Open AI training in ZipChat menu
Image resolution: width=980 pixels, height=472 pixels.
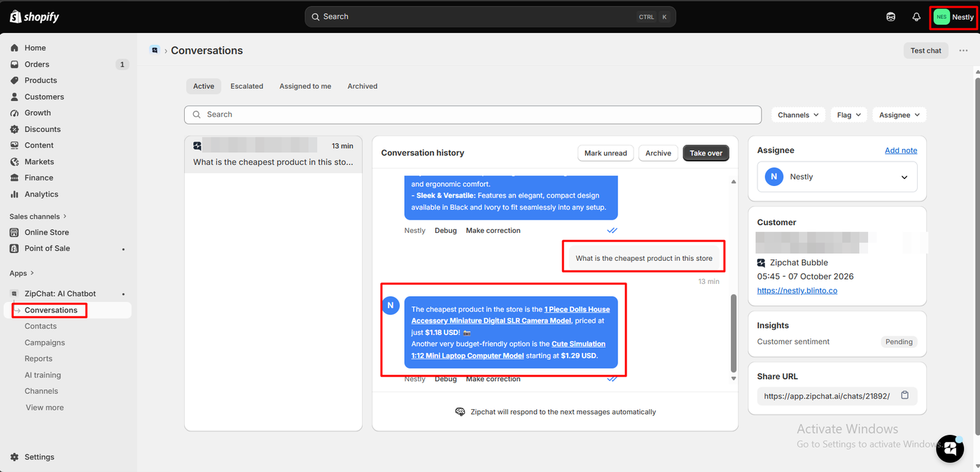43,375
